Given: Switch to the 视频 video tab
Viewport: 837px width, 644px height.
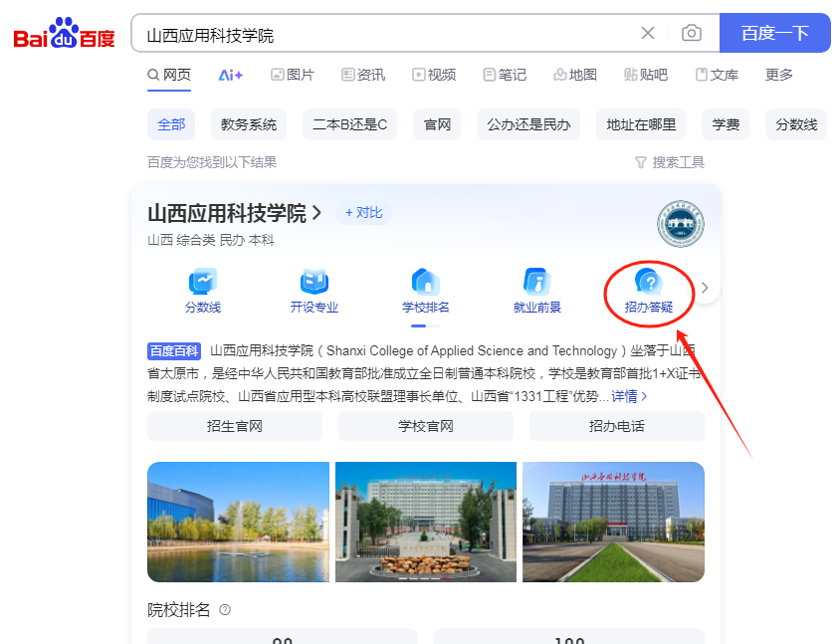Looking at the screenshot, I should click(434, 75).
